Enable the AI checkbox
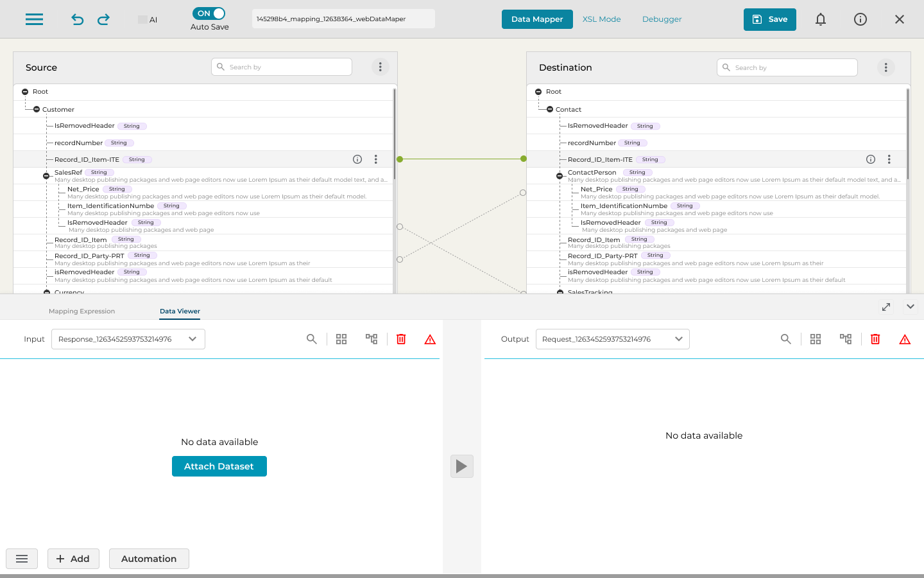 [142, 20]
